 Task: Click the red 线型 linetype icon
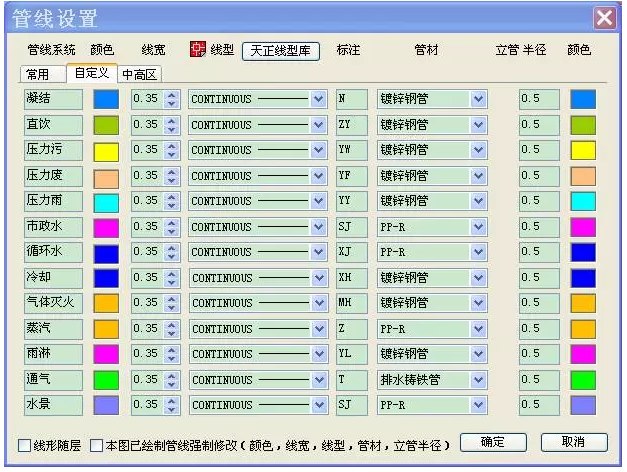pyautogui.click(x=198, y=50)
